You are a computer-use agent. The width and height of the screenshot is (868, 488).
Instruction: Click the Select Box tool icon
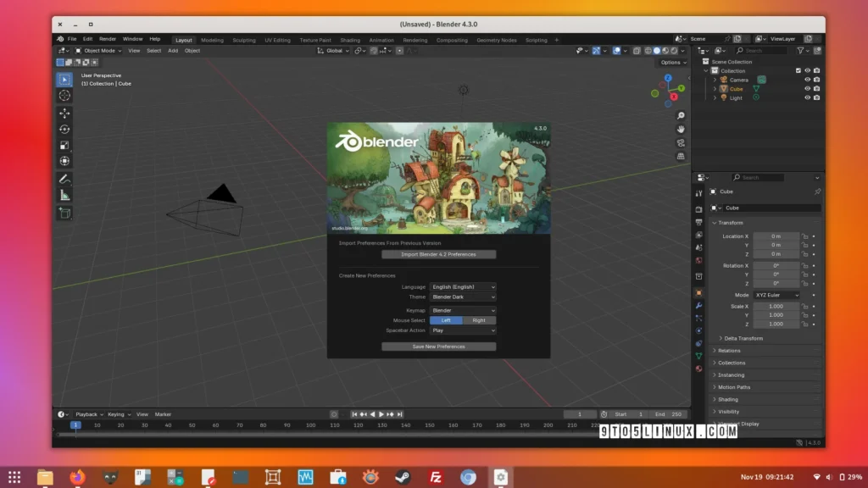(x=64, y=80)
